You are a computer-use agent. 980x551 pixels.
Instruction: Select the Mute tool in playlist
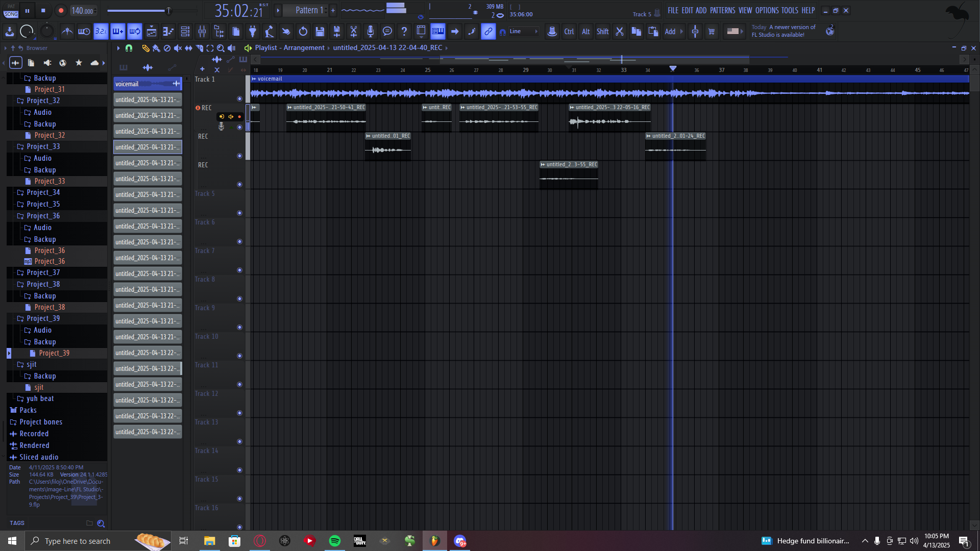[178, 48]
